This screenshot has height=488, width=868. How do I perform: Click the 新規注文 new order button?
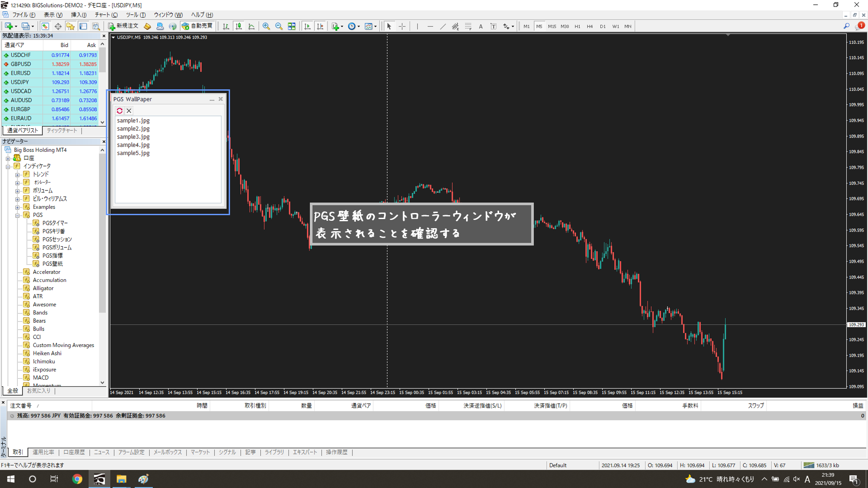click(x=123, y=26)
